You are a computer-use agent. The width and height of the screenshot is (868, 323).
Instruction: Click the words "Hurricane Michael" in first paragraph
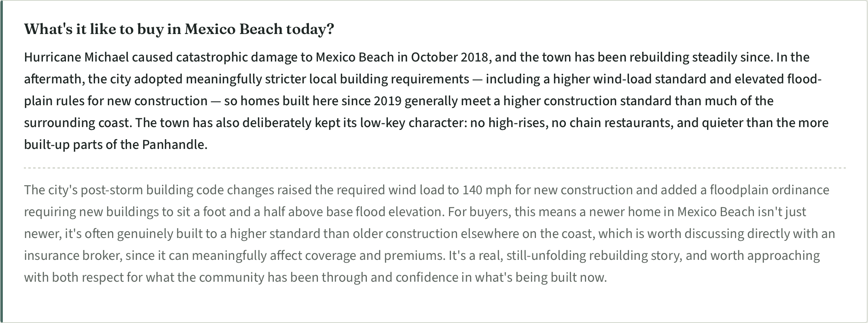(x=77, y=57)
